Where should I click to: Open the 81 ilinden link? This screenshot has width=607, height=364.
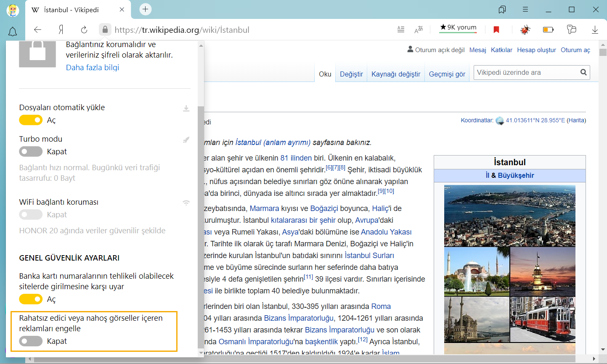click(296, 158)
